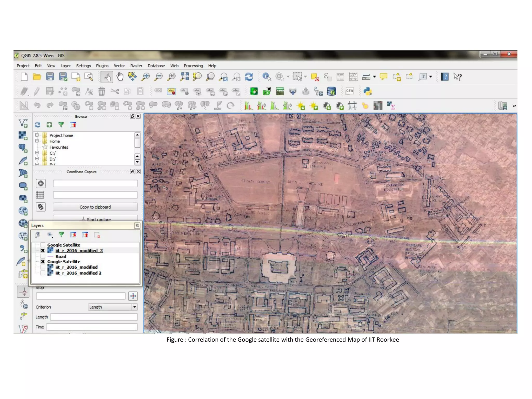Screen dimensions: 532x399
Task: Uncheck the second Google Satellite group checkbox
Action: (43, 262)
